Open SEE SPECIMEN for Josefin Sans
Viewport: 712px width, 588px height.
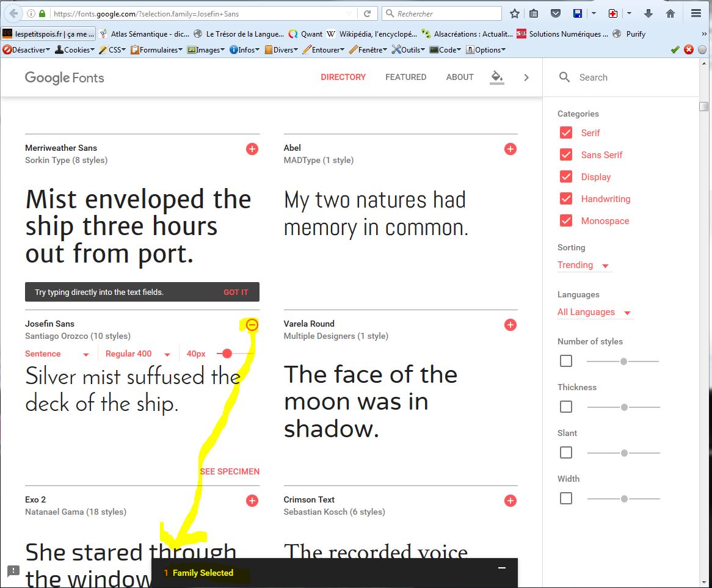(230, 471)
